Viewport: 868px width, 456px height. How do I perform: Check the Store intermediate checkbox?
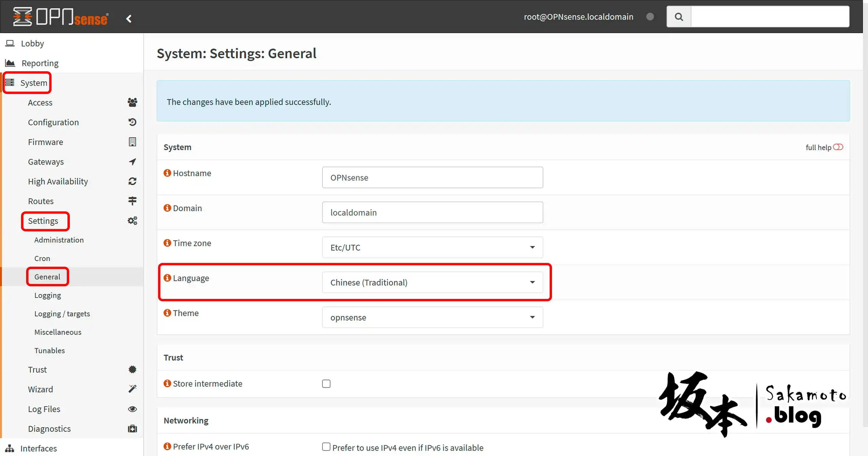pyautogui.click(x=326, y=384)
